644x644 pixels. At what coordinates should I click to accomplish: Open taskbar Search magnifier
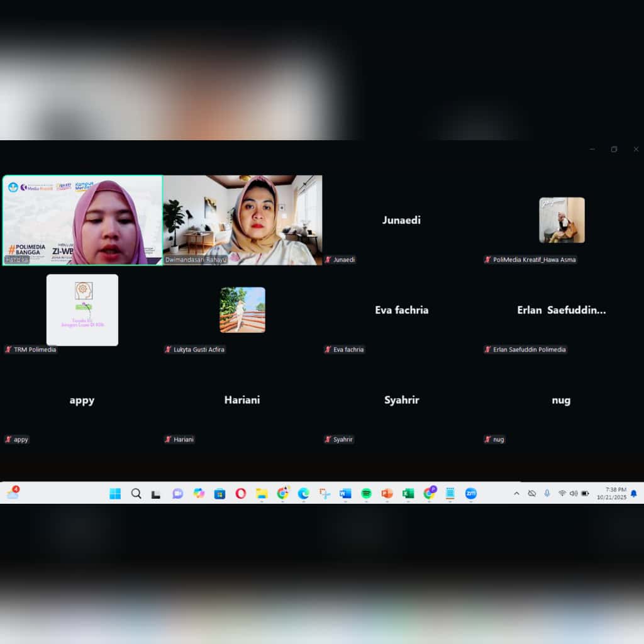136,494
